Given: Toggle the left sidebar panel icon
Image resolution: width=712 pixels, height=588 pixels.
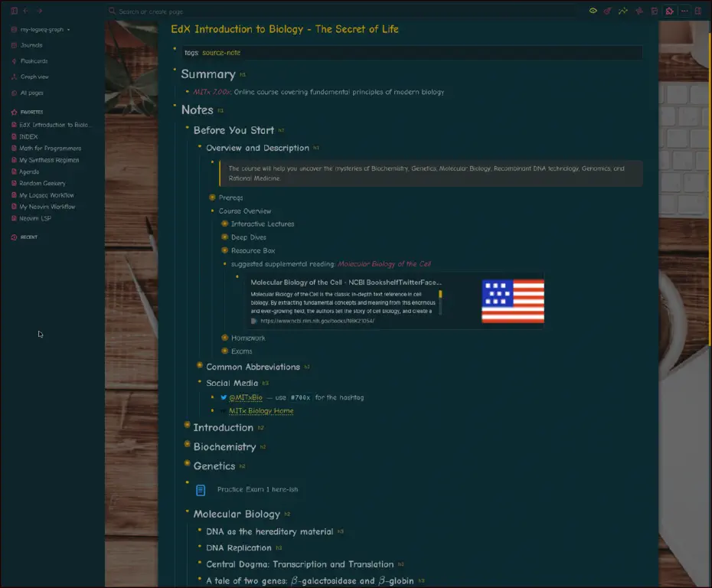Looking at the screenshot, I should (14, 11).
